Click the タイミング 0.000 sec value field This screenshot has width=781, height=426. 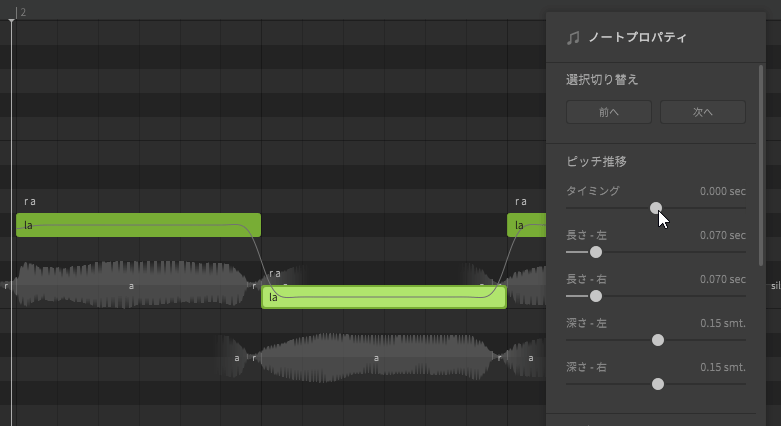point(722,191)
